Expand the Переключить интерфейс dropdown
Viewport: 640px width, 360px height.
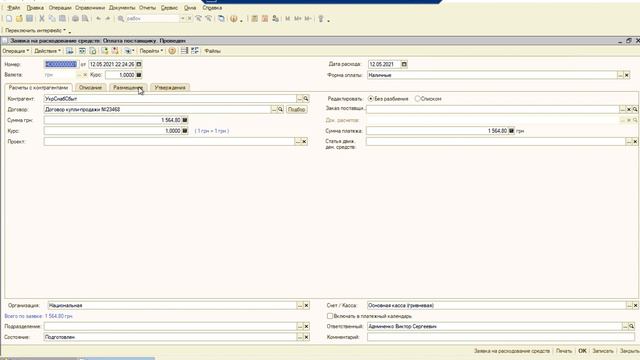point(36,30)
